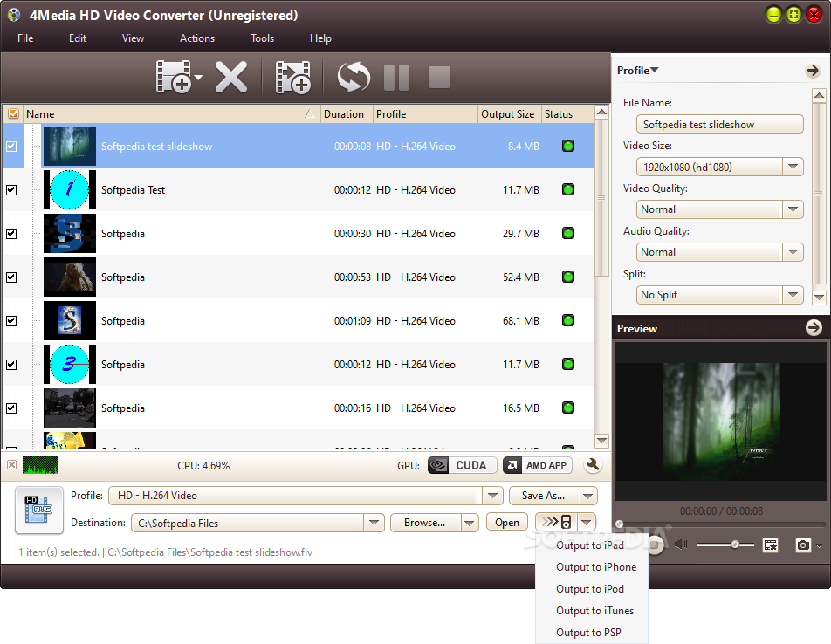Image resolution: width=831 pixels, height=644 pixels.
Task: Toggle checkbox for the 00:00:30 Softpedia row
Action: (x=11, y=234)
